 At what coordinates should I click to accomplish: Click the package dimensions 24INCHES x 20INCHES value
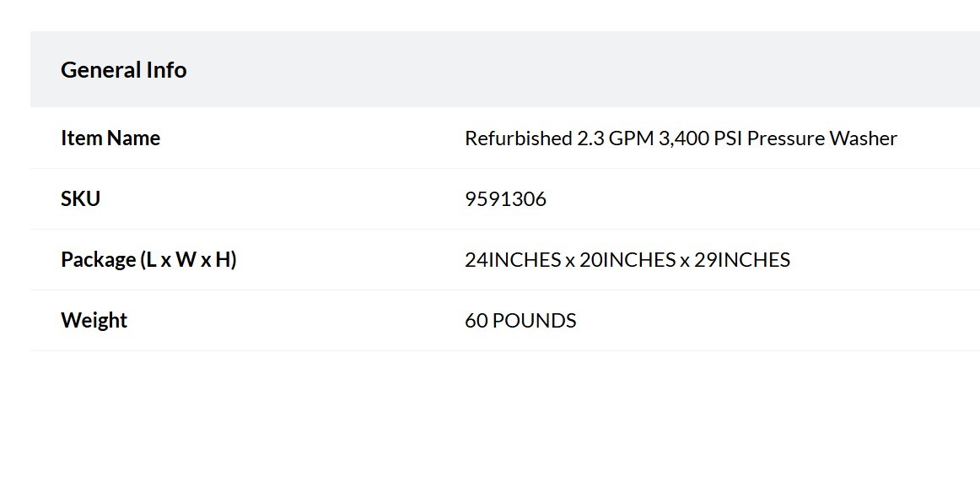point(627,260)
